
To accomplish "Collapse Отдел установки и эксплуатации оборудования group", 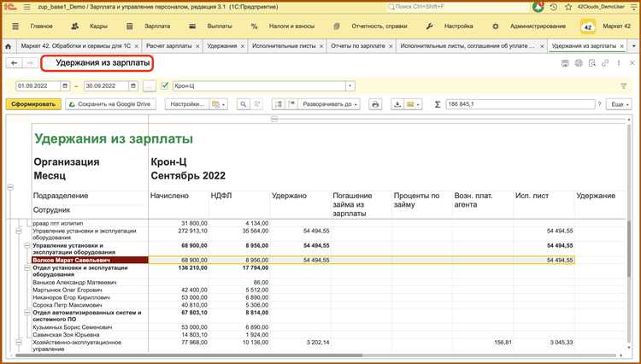I will [27, 268].
